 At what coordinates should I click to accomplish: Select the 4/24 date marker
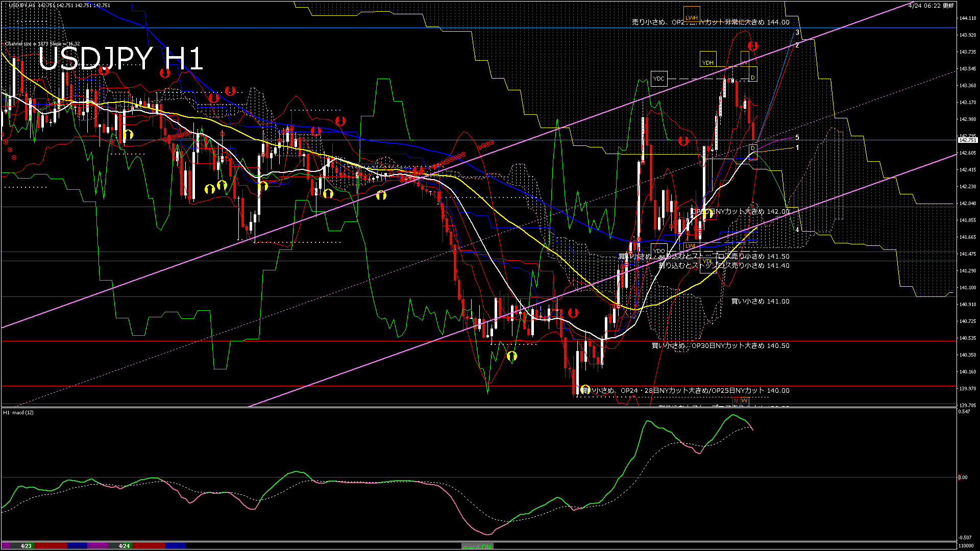[124, 546]
